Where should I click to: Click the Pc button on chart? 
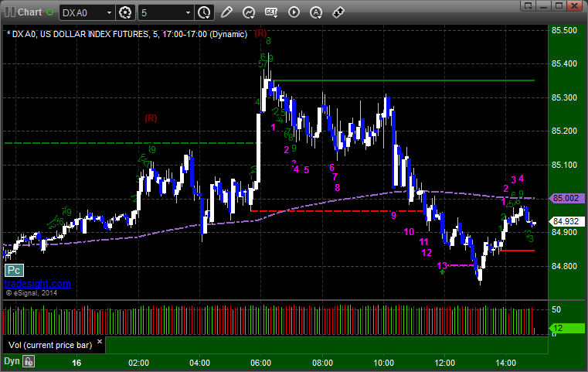14,270
